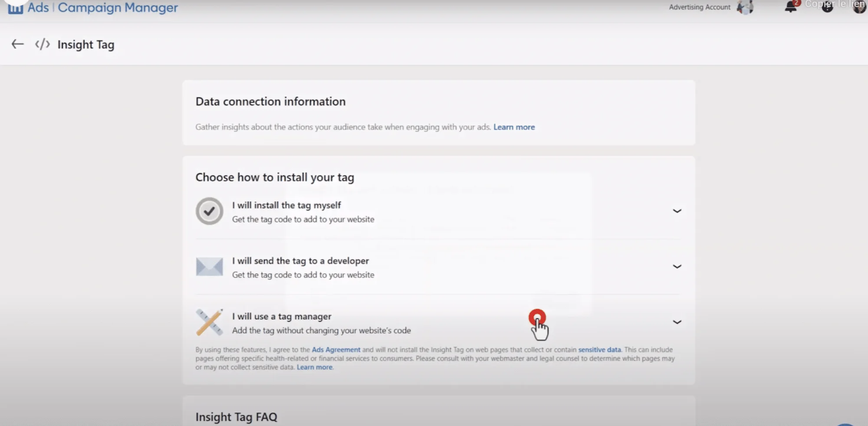The image size is (868, 426).
Task: Click the Insight Tag FAQ heading
Action: 236,417
